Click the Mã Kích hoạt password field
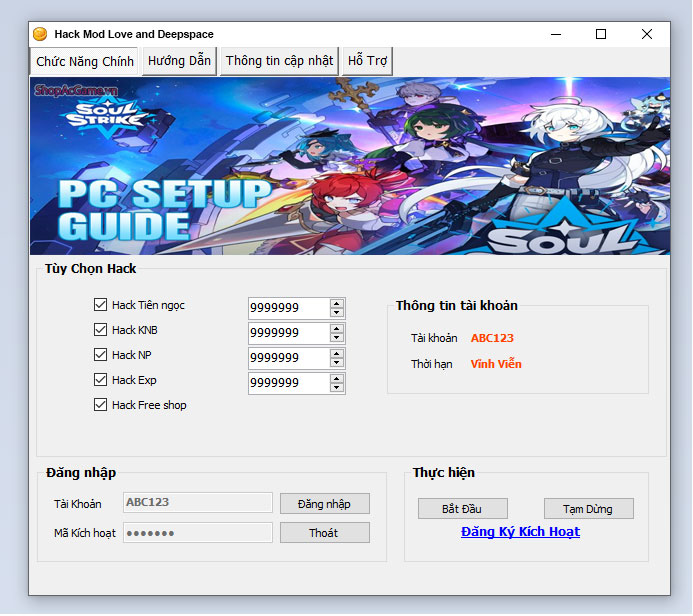The width and height of the screenshot is (693, 616). [x=197, y=533]
